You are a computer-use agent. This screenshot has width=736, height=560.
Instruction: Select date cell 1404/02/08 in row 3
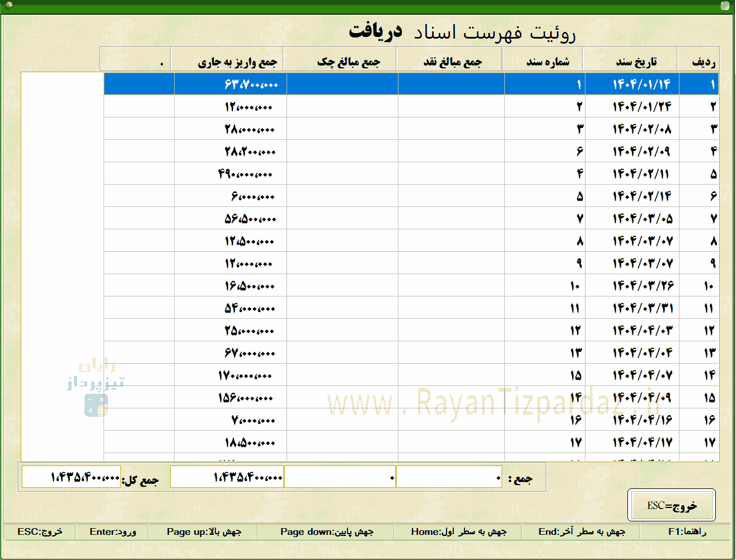coord(631,129)
